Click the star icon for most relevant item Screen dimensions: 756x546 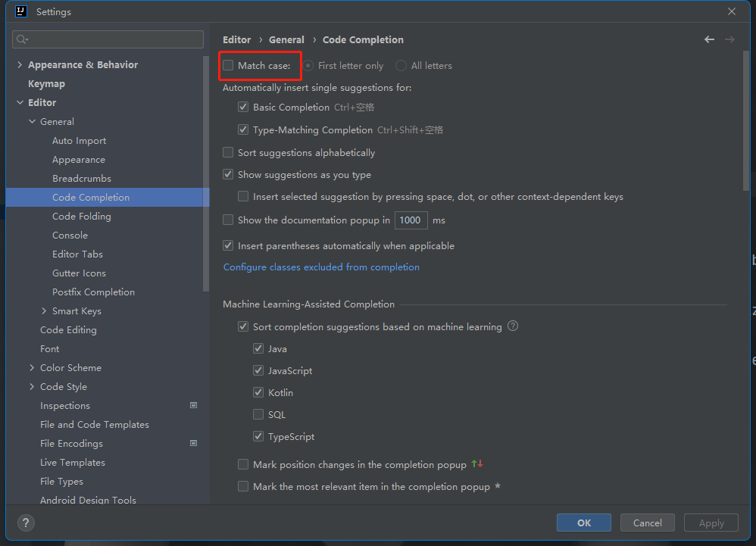point(498,485)
